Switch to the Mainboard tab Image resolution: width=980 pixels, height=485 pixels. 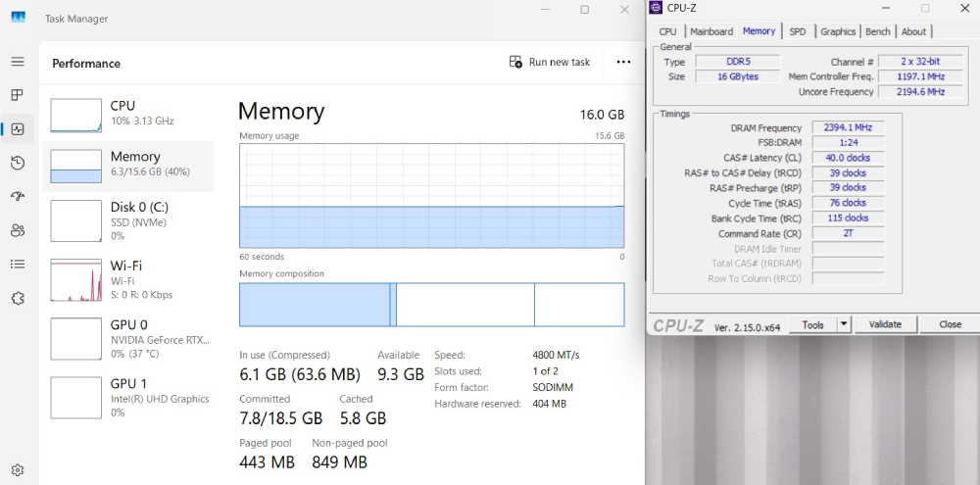(711, 31)
